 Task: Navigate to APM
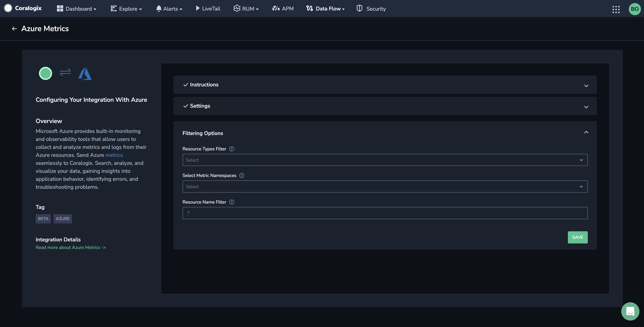(x=283, y=9)
